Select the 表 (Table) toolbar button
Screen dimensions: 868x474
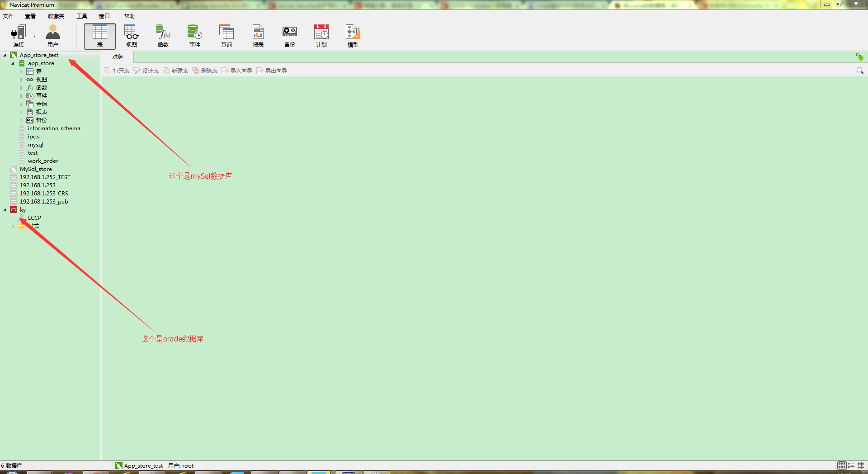(x=100, y=36)
